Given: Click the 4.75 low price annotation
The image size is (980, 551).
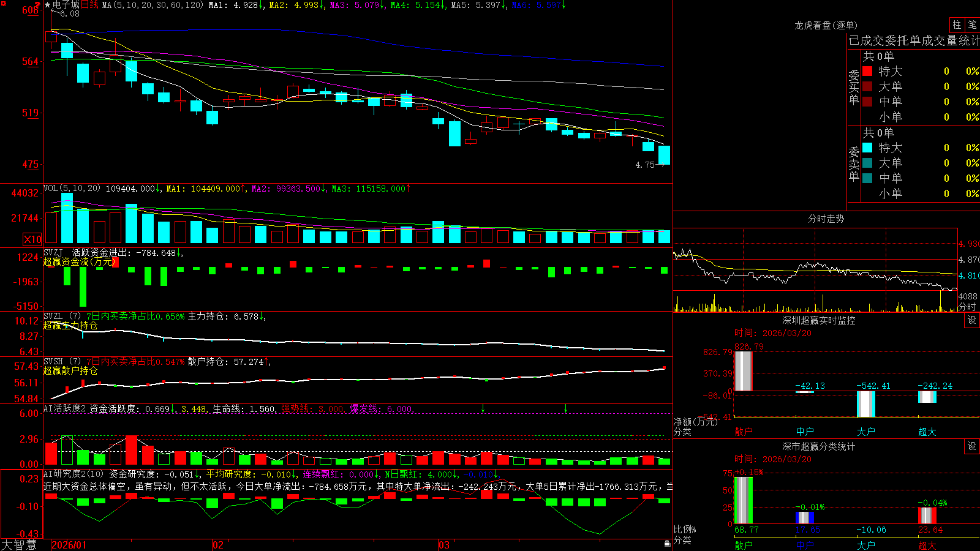Looking at the screenshot, I should click(645, 165).
